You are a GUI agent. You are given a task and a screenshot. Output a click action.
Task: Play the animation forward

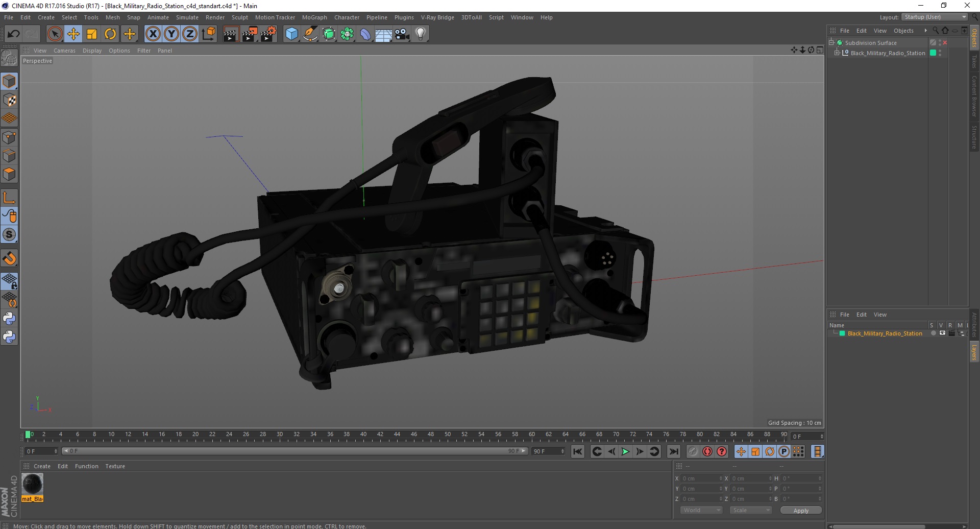pyautogui.click(x=625, y=451)
